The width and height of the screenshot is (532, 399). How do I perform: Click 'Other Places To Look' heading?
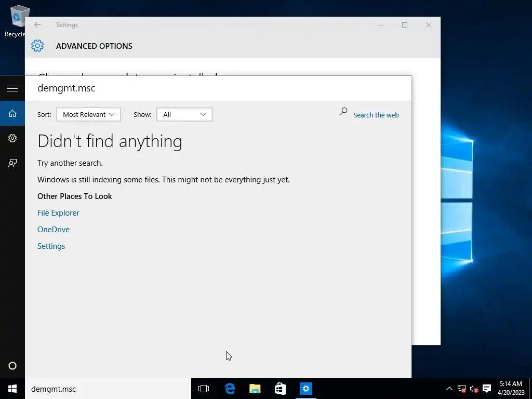coord(75,196)
